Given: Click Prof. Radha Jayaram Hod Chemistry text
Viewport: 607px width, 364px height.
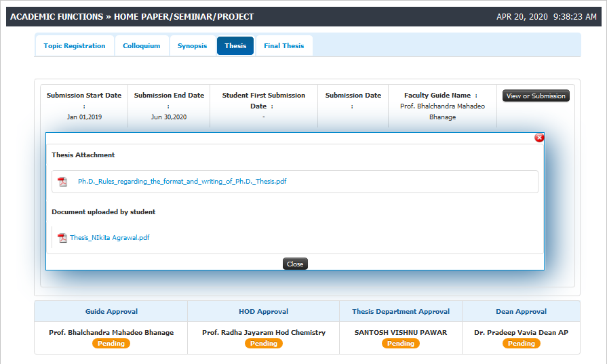Looking at the screenshot, I should click(264, 332).
